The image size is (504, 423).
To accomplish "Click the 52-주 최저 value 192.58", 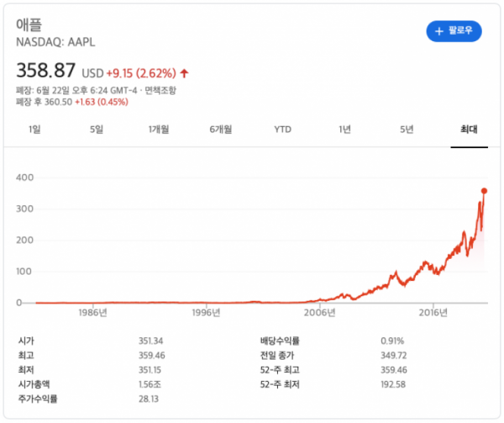I will pyautogui.click(x=393, y=384).
